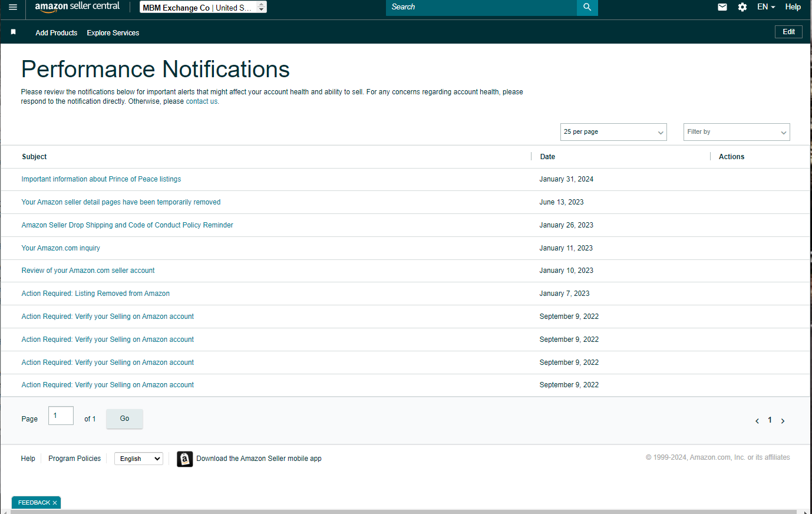Click the Date column header
The image size is (812, 514).
point(547,157)
